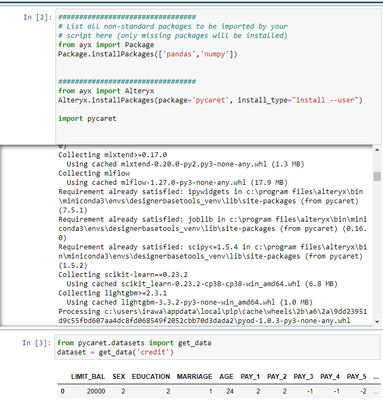Click the 20000 value in row 0
Screen dimensions: 383x400
(96, 391)
